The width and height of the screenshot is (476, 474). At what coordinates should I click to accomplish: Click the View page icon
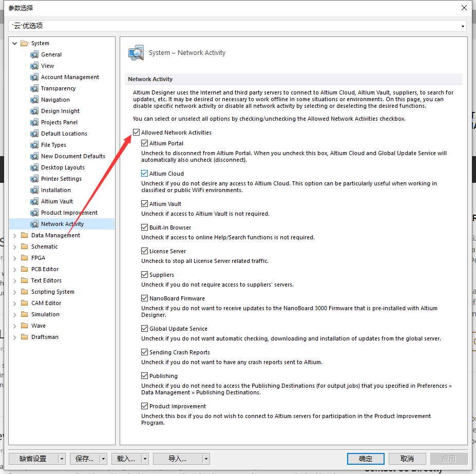(x=34, y=66)
